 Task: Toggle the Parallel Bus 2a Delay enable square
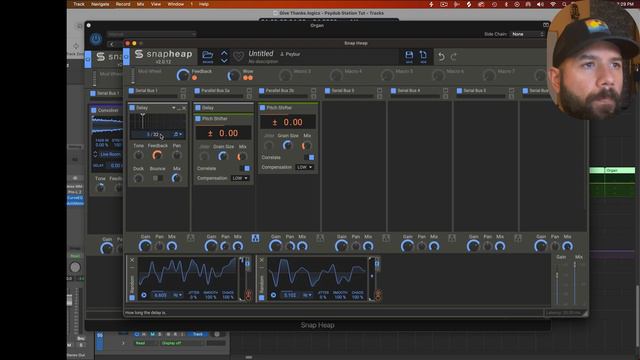point(198,108)
